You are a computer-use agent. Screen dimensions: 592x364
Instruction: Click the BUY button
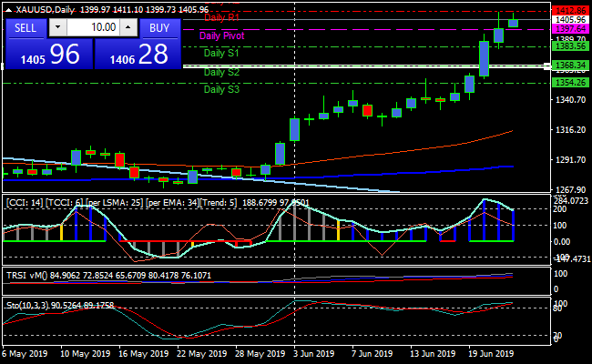(x=159, y=27)
